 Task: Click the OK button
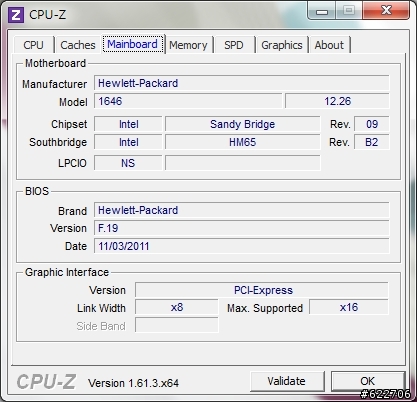[x=368, y=381]
